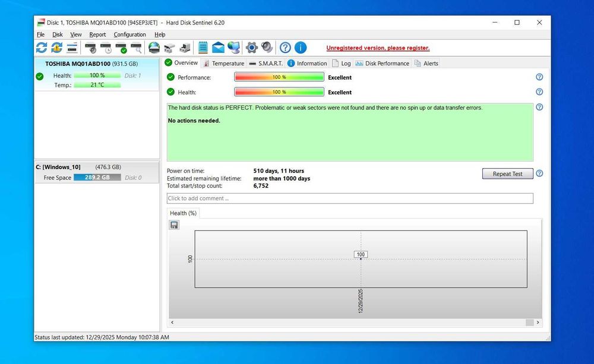Screen dimensions: 594x364
Task: Open the View menu
Action: 76,34
